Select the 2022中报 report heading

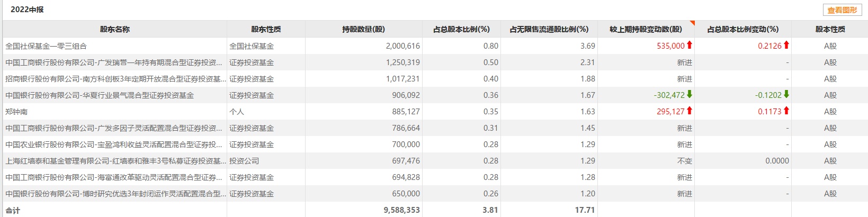[27, 10]
